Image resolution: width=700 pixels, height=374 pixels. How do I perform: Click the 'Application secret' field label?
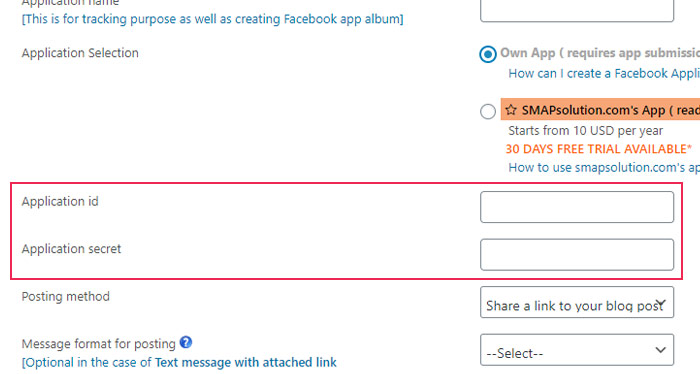tap(71, 249)
